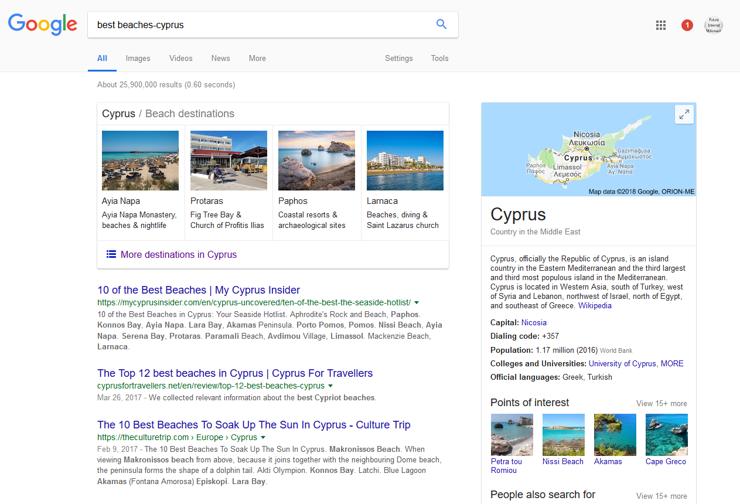Click the blue search magnifier icon

[441, 24]
